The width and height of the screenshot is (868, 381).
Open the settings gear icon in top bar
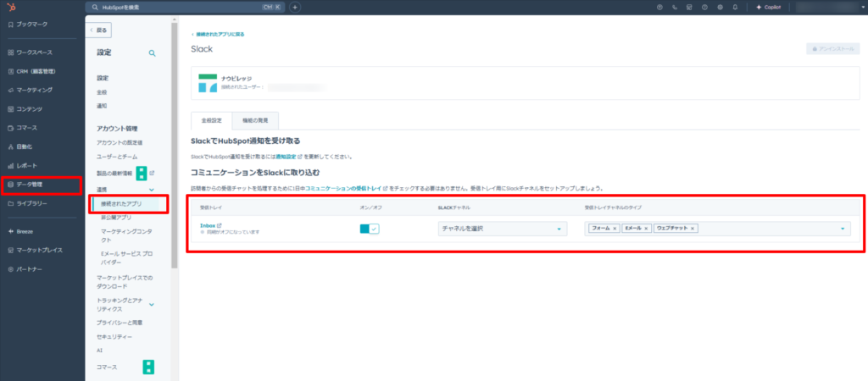pyautogui.click(x=721, y=7)
